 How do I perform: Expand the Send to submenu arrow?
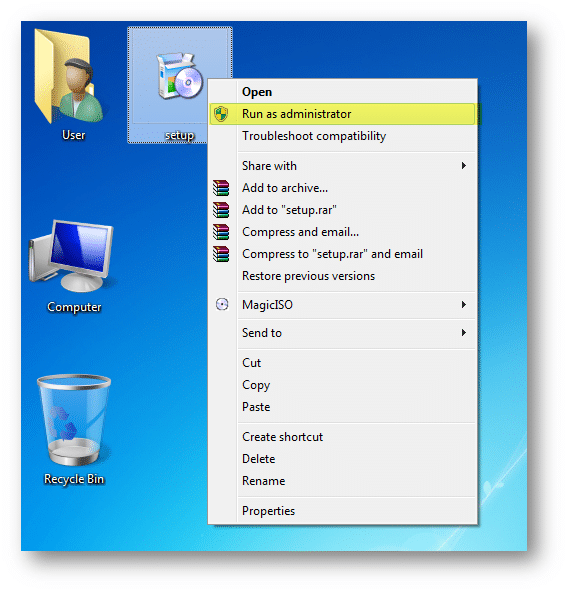[x=464, y=333]
